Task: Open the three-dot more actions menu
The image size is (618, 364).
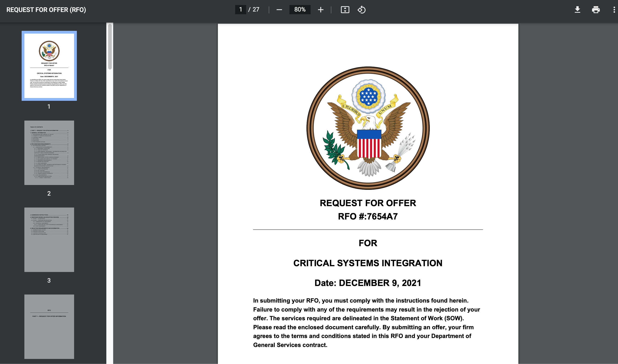Action: [x=614, y=10]
